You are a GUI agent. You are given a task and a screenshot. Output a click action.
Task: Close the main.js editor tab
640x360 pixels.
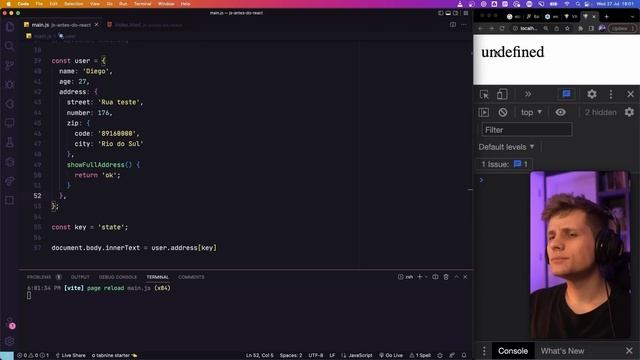pos(96,24)
